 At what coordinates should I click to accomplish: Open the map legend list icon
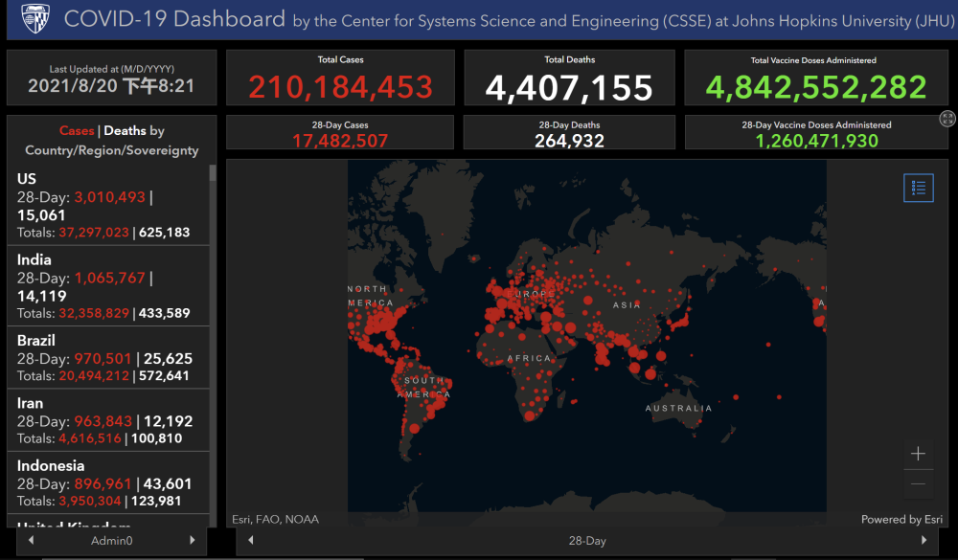[x=919, y=188]
